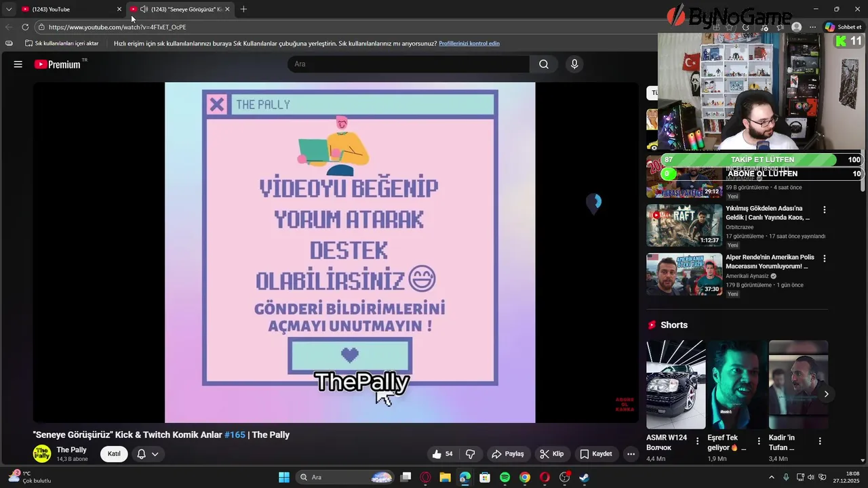Open options for Yıkılmış Gökdelen Adası video
The width and height of the screenshot is (868, 488).
(825, 210)
